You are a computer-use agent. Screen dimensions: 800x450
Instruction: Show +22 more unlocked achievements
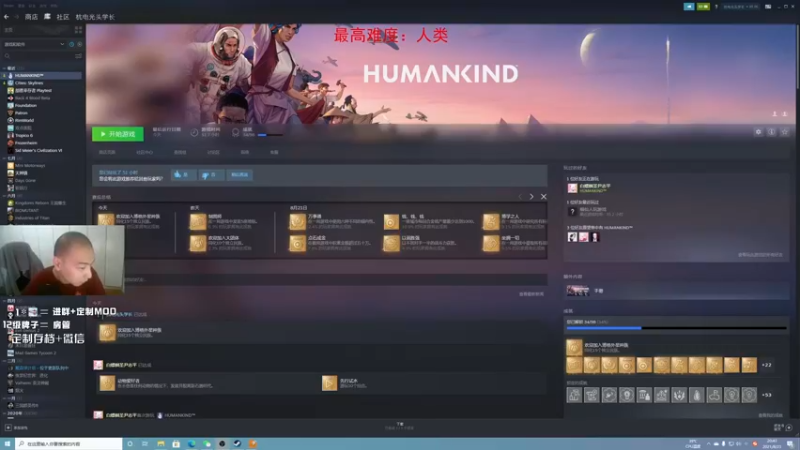tap(766, 365)
